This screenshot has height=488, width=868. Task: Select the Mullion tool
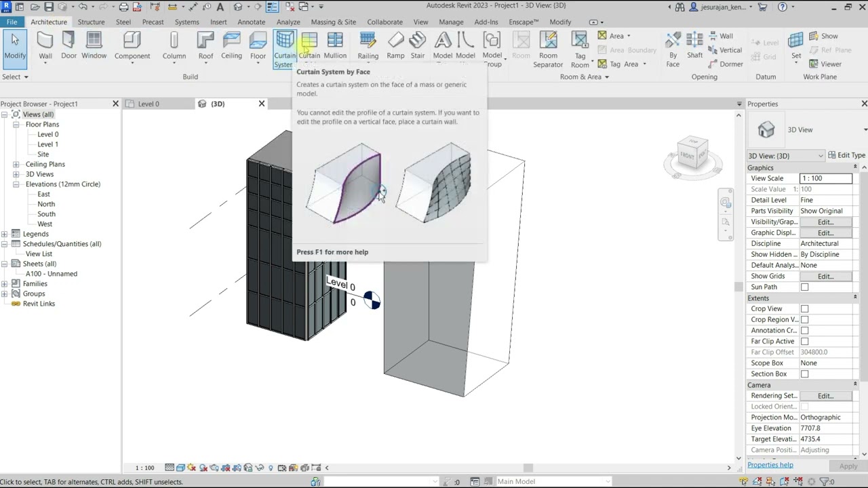point(335,46)
